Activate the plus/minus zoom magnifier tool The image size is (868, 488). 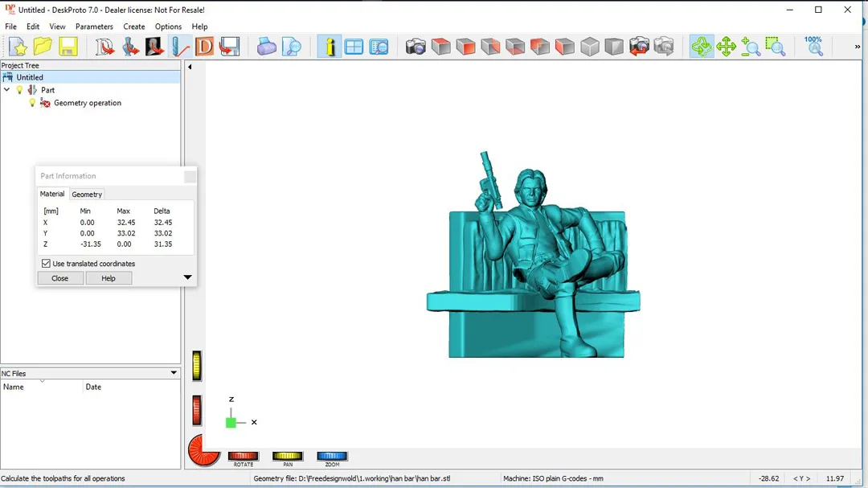(751, 47)
